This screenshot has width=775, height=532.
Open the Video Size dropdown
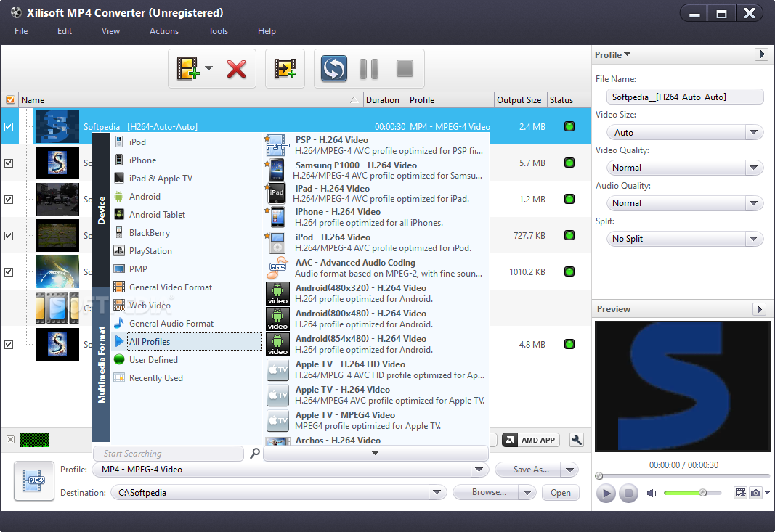[753, 132]
